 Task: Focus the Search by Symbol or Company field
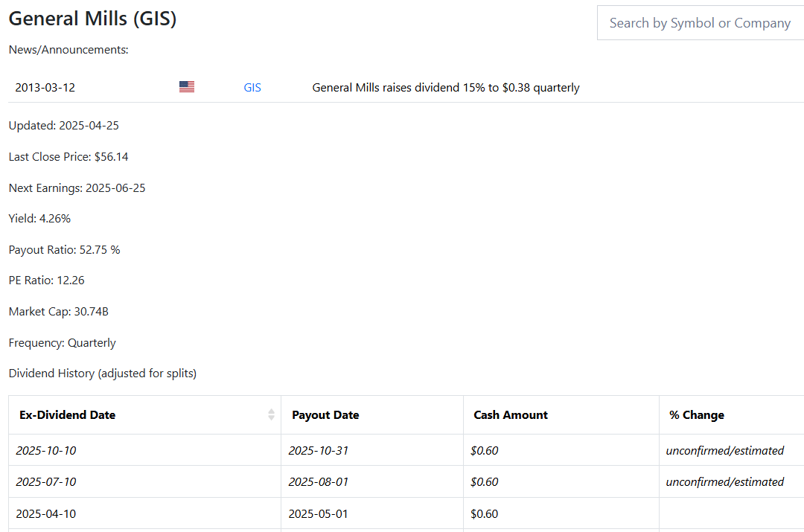coord(701,23)
